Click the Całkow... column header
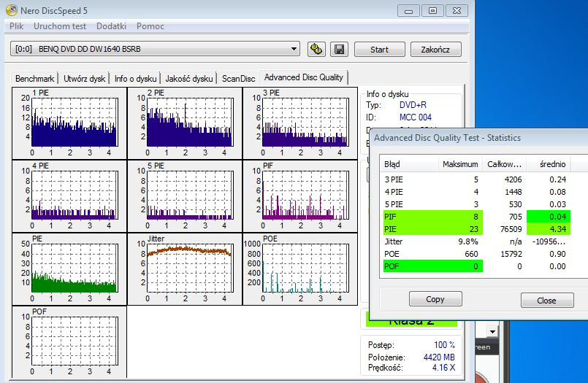This screenshot has width=588, height=383. pyautogui.click(x=505, y=164)
